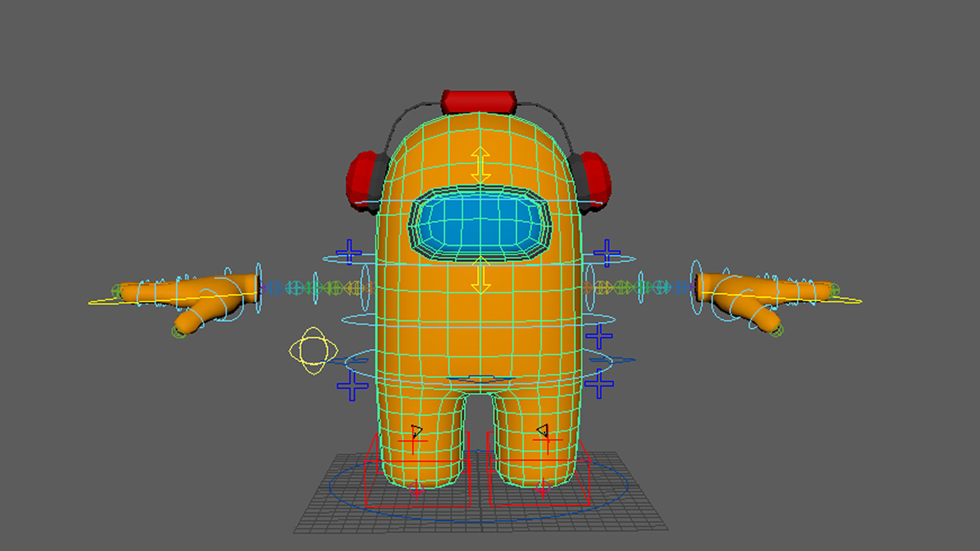Select the light-blue wrist ring on the screen-right hand
This screenshot has height=551, width=980.
tap(697, 287)
